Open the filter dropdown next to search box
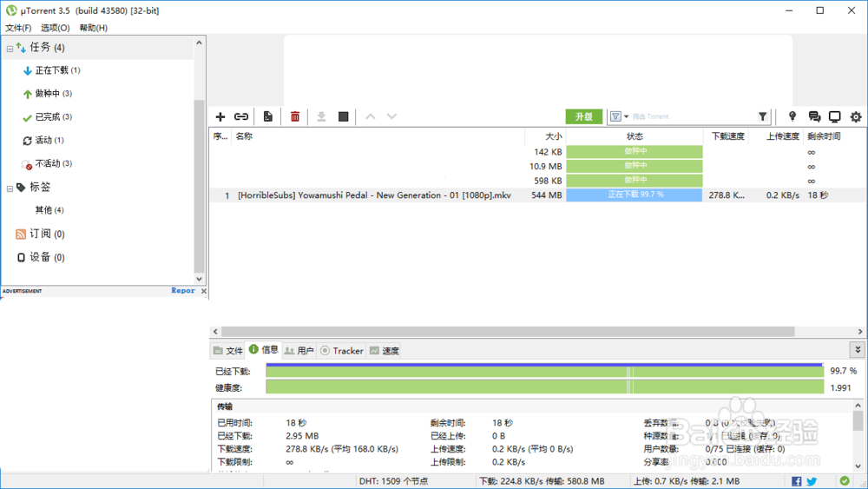The width and height of the screenshot is (868, 489). point(620,116)
